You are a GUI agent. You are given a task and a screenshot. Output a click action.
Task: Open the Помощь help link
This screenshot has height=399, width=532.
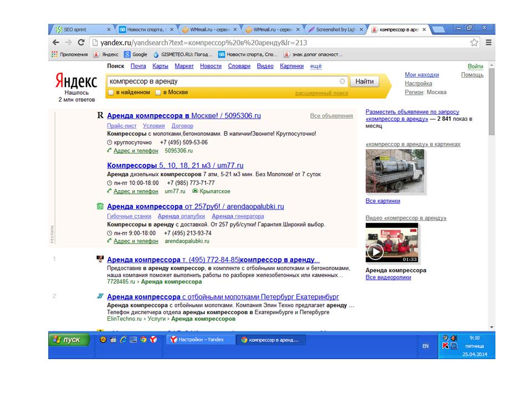pyautogui.click(x=472, y=75)
